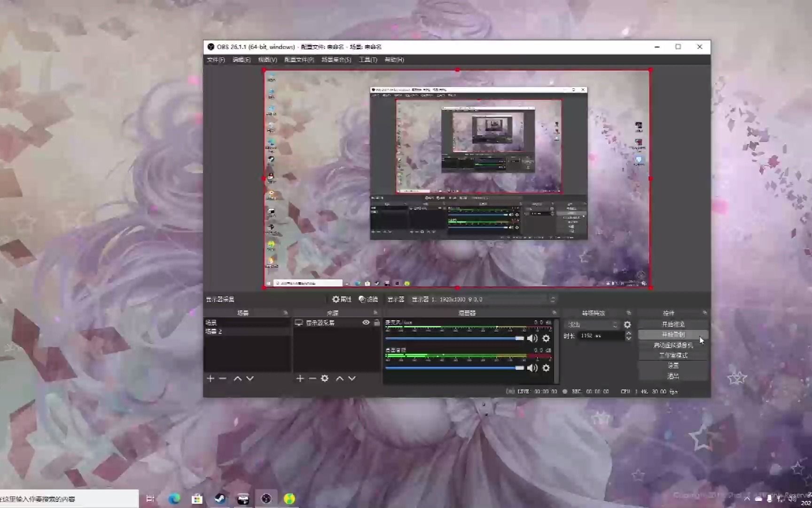Show hidden system tray icons chevron
Viewport: 812px width, 508px height.
click(x=747, y=499)
